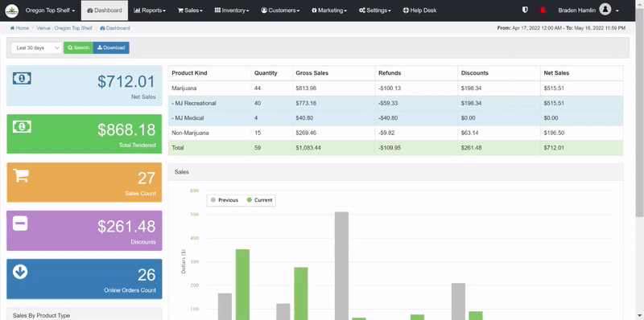The image size is (644, 320).
Task: Click the $1,083.44 total gross sales cell
Action: point(308,148)
